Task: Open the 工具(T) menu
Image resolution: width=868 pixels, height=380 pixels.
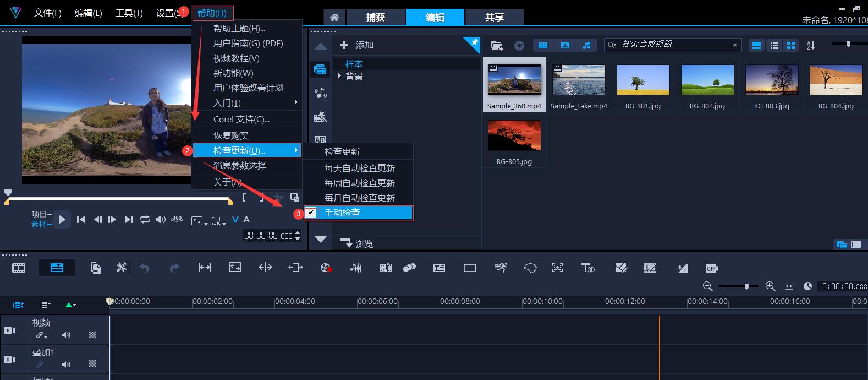Action: pos(129,13)
